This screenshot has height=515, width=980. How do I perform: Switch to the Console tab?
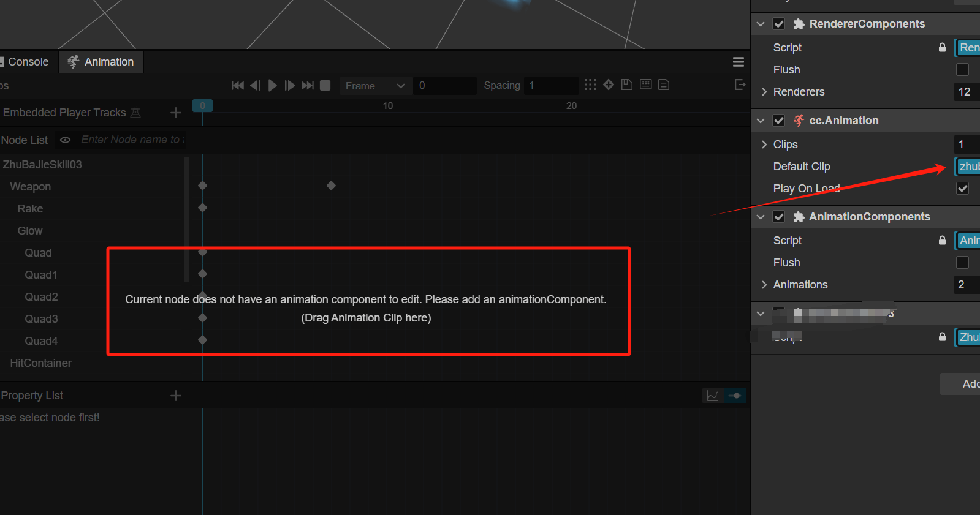[25, 62]
